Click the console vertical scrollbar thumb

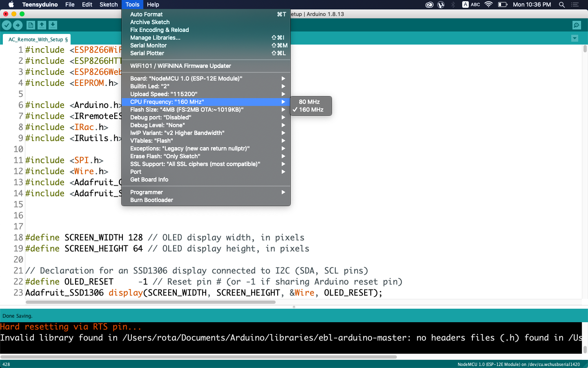click(585, 349)
